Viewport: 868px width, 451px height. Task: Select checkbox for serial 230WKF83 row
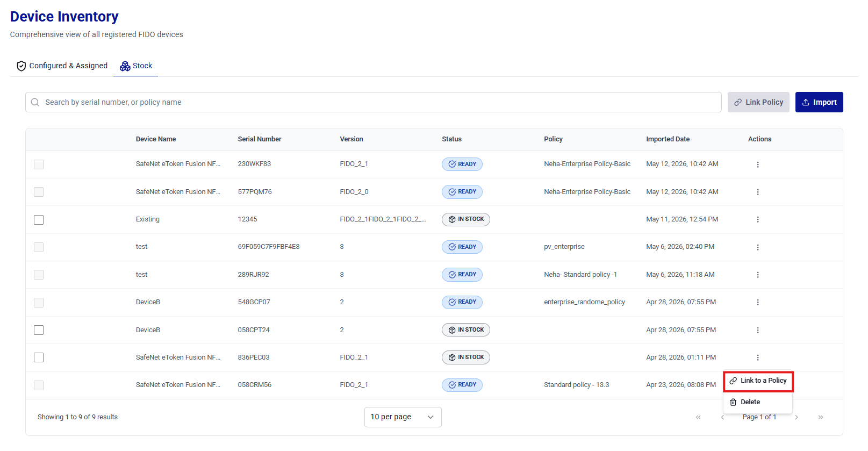pyautogui.click(x=39, y=164)
